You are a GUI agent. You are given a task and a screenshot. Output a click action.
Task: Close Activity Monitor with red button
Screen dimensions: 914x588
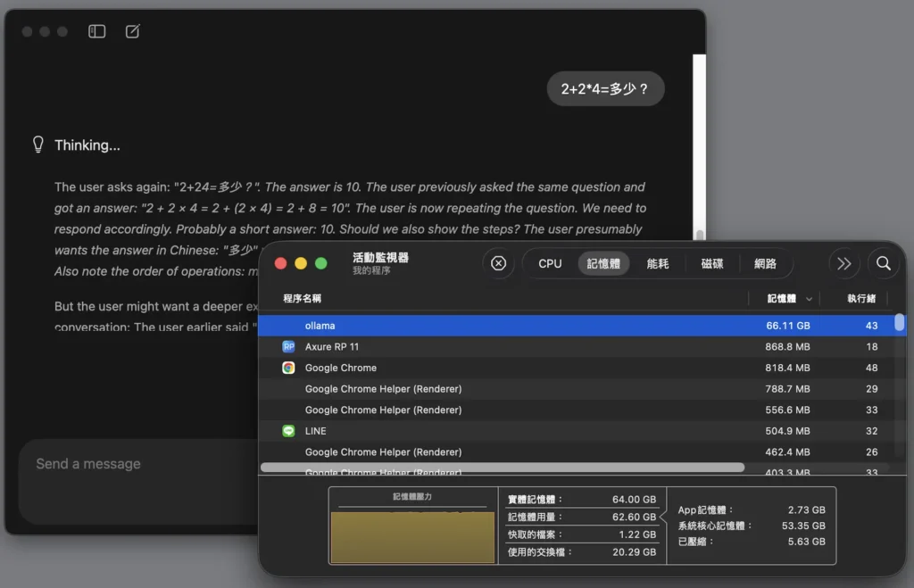(280, 263)
